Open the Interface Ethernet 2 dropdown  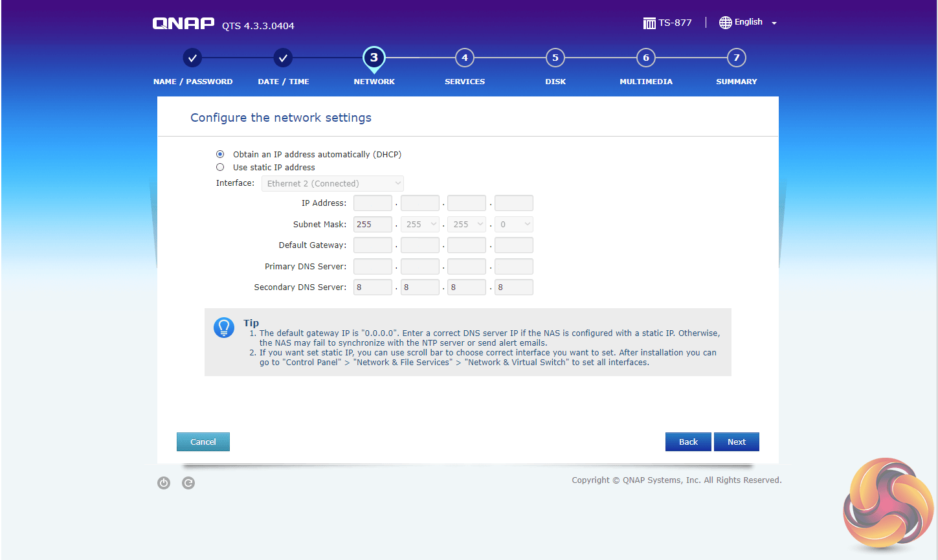tap(333, 183)
